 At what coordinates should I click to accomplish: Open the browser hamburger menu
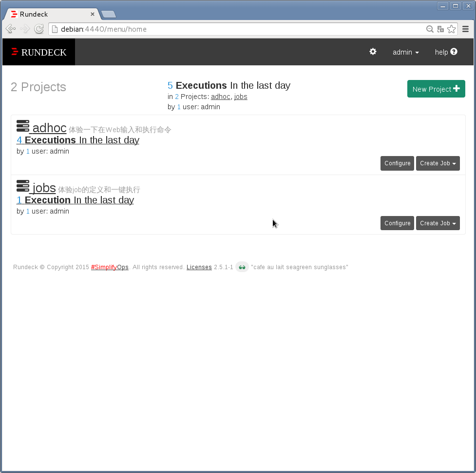[x=465, y=29]
